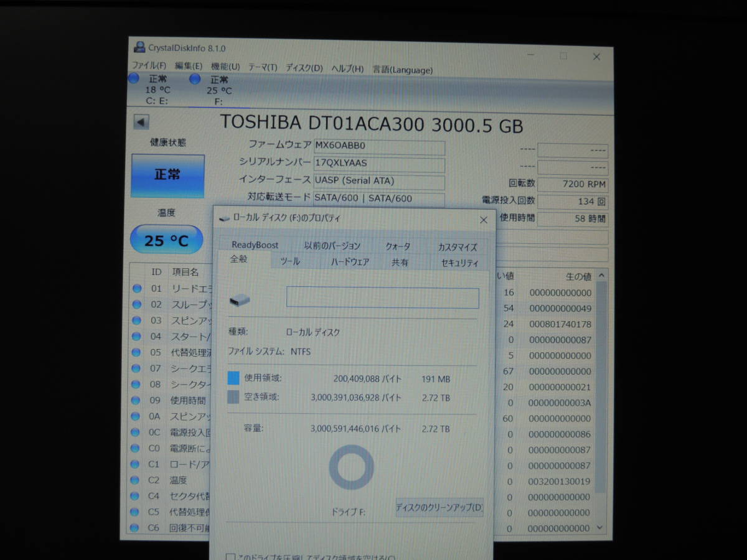Click status icon of attribute 04 row
The image size is (747, 560).
tap(137, 337)
